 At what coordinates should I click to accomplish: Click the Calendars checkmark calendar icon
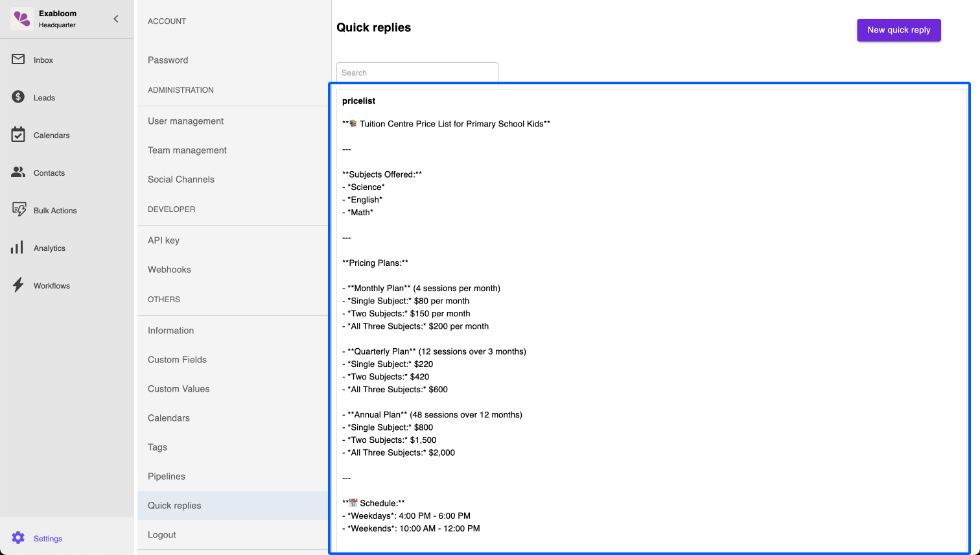point(18,135)
